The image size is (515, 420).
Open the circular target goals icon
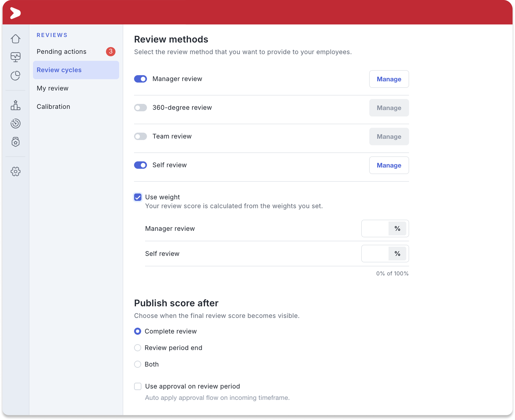pos(15,123)
